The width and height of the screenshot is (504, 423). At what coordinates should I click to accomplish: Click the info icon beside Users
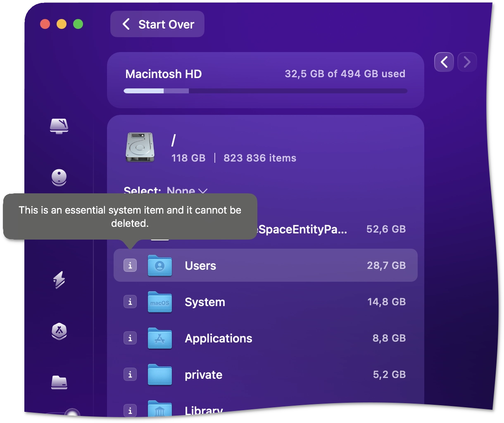[130, 265]
